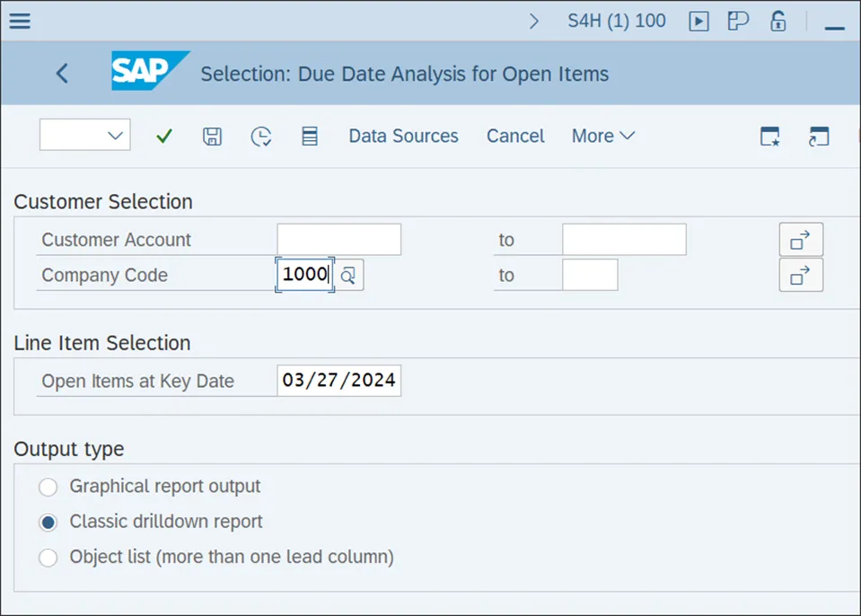Select Object list output option
861x616 pixels.
tap(48, 558)
